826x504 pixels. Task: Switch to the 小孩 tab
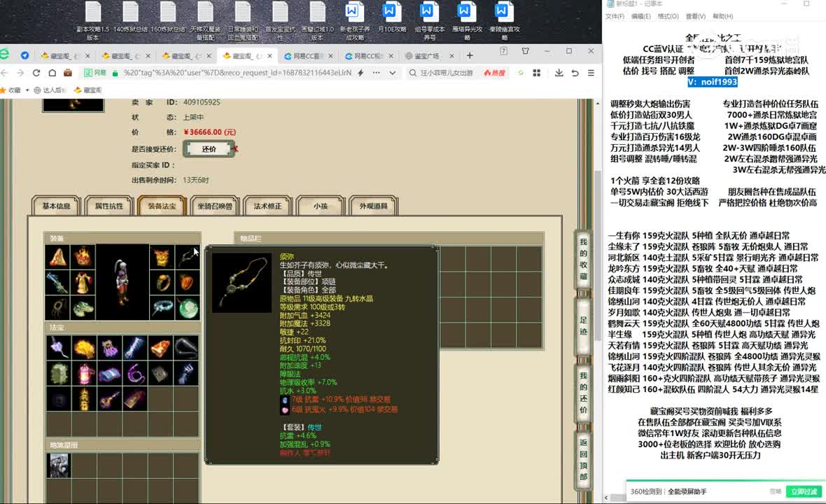pyautogui.click(x=321, y=206)
